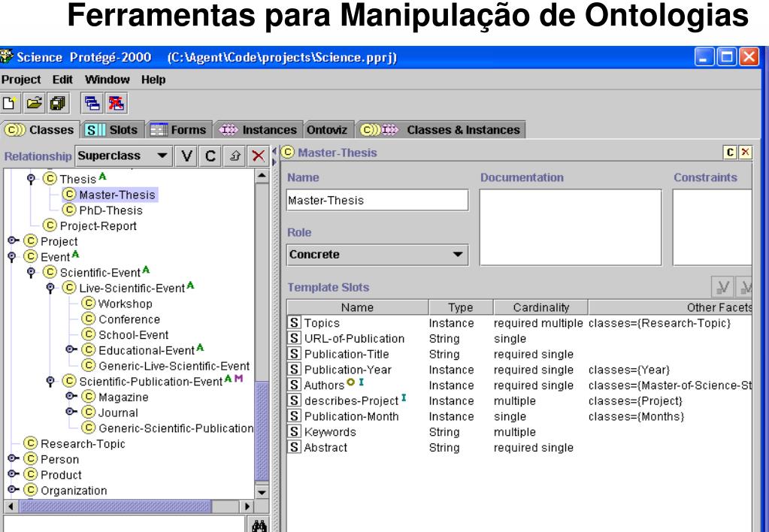Expand the Magazine class node

[71, 396]
